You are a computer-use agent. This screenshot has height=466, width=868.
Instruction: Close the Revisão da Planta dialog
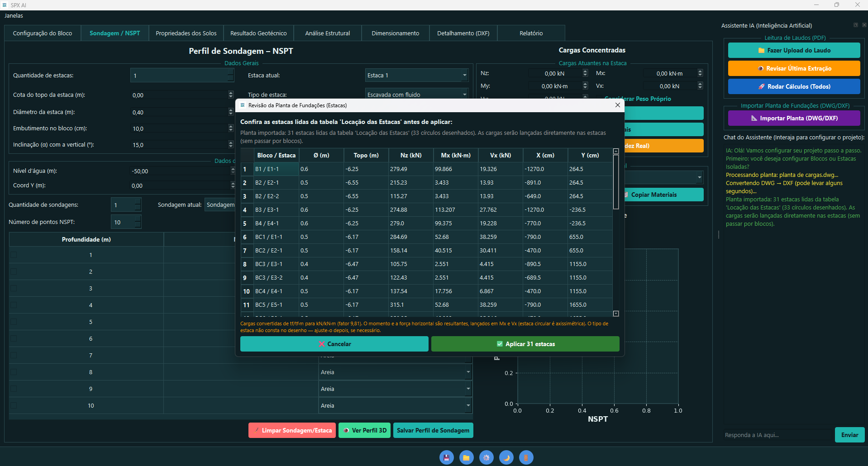tap(617, 105)
